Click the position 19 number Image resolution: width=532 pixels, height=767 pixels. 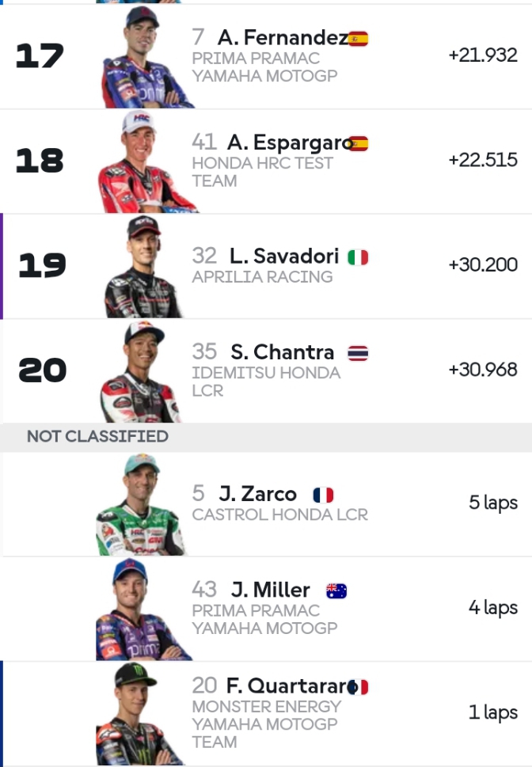[x=42, y=266]
